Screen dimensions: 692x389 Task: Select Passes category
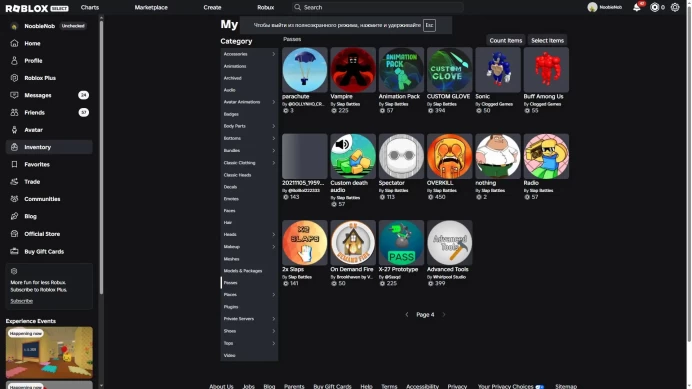point(249,283)
